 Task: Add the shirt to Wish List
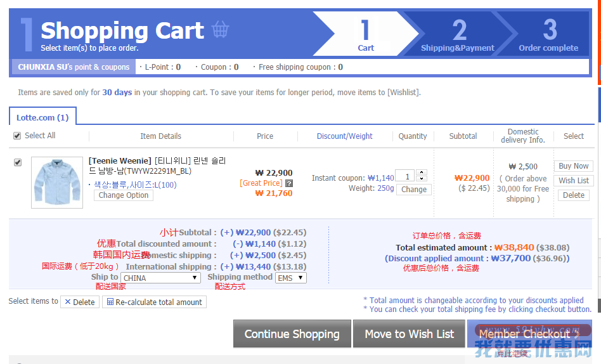(573, 181)
